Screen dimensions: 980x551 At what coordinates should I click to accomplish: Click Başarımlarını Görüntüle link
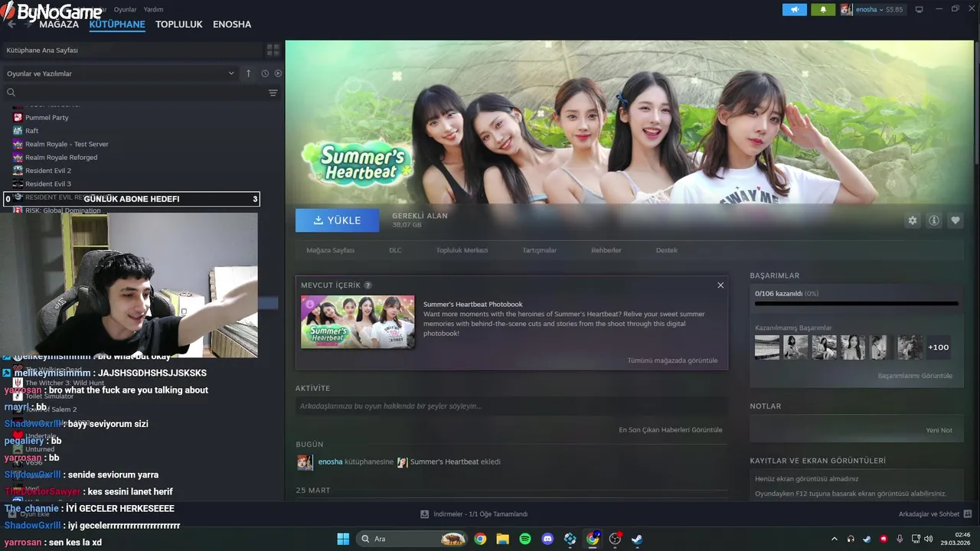pos(915,376)
